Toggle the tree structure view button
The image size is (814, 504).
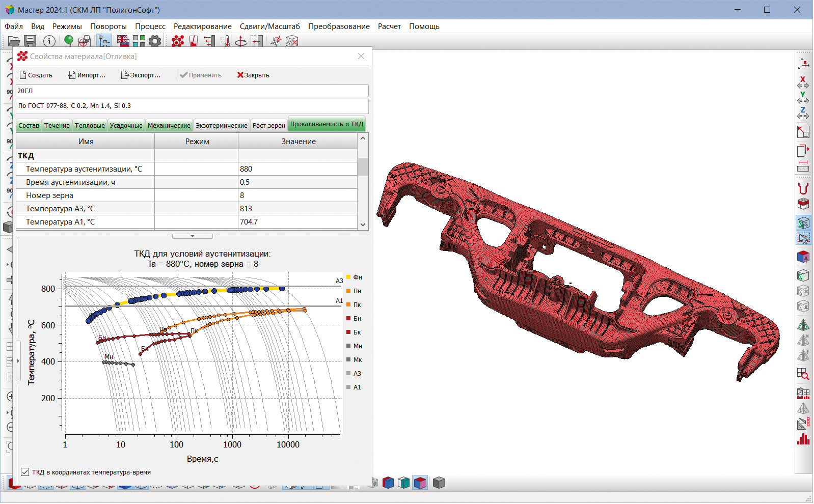click(104, 41)
